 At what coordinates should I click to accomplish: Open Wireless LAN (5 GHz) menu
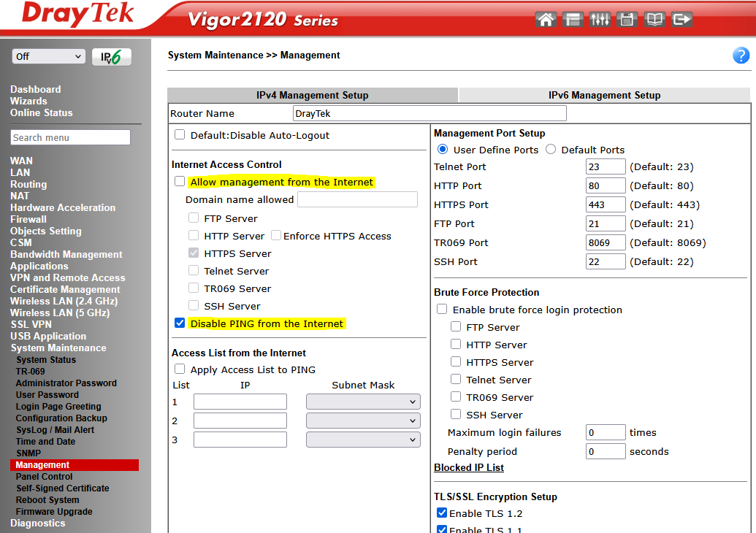tap(60, 312)
